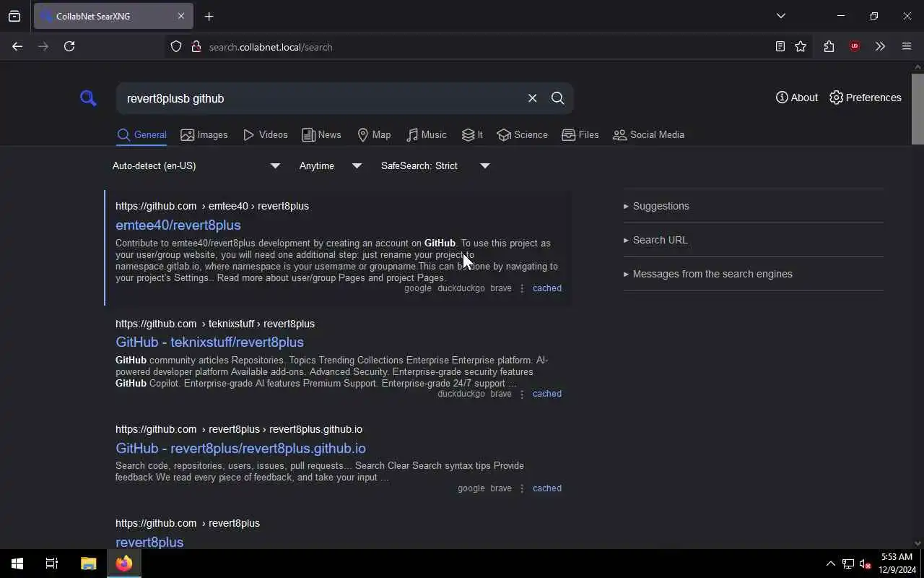
Task: Expand the Search URL section
Action: point(655,240)
